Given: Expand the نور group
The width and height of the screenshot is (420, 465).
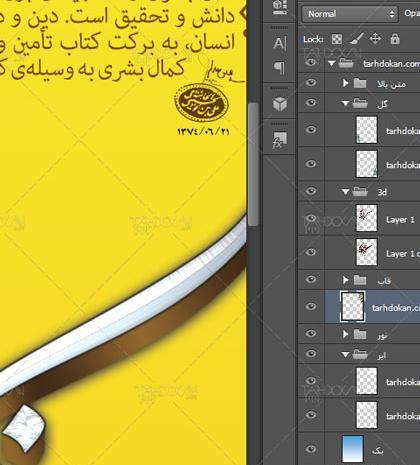Looking at the screenshot, I should [x=346, y=334].
